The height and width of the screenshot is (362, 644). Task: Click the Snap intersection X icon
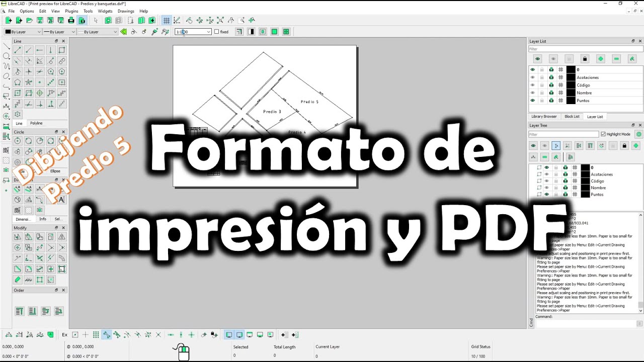point(158,334)
